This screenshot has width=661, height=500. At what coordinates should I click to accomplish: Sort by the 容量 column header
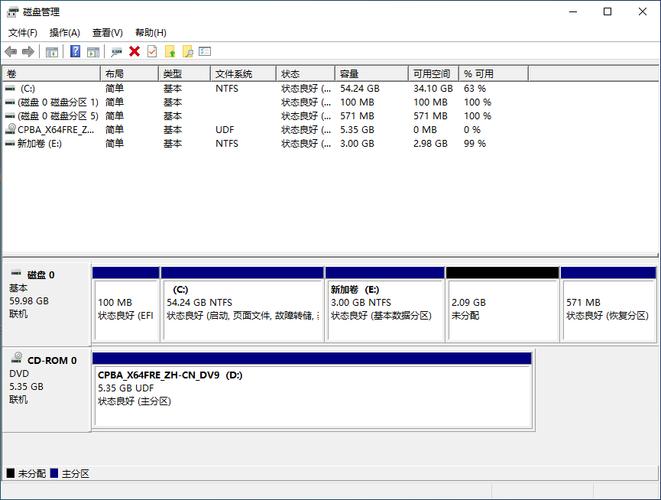pos(372,74)
